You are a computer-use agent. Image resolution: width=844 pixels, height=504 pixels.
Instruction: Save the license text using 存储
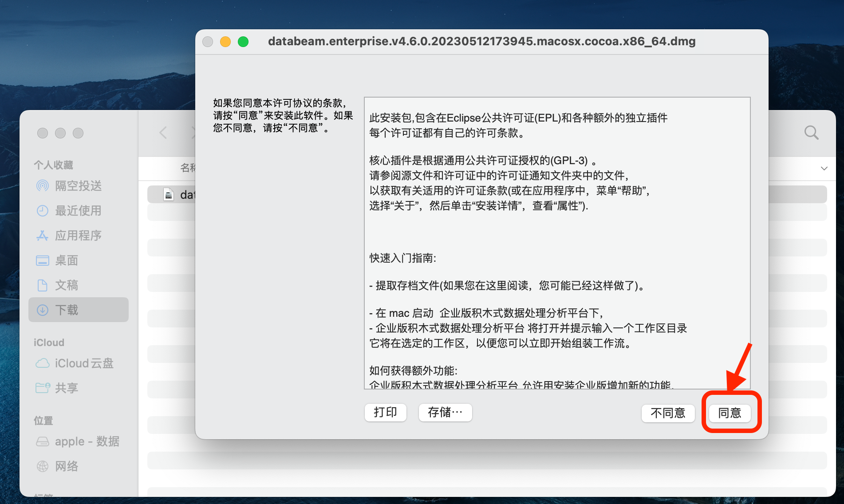(x=445, y=412)
